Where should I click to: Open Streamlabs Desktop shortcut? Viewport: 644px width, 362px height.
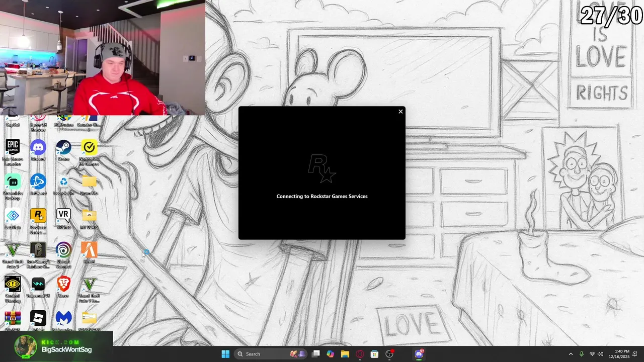(x=13, y=187)
